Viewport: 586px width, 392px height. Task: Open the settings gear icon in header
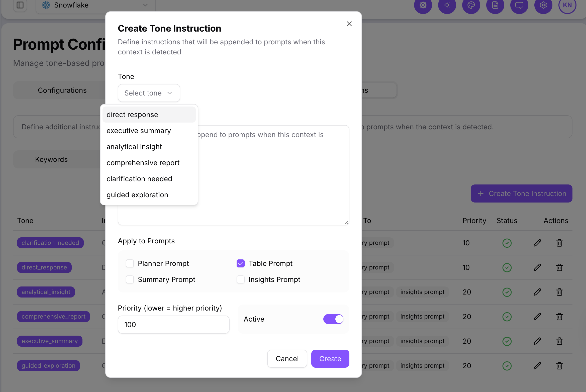pos(543,5)
